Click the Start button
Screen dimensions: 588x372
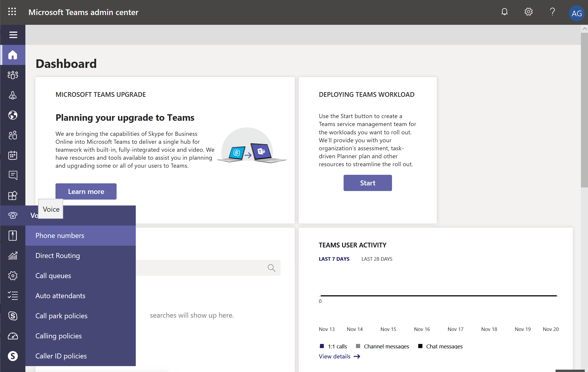point(367,183)
